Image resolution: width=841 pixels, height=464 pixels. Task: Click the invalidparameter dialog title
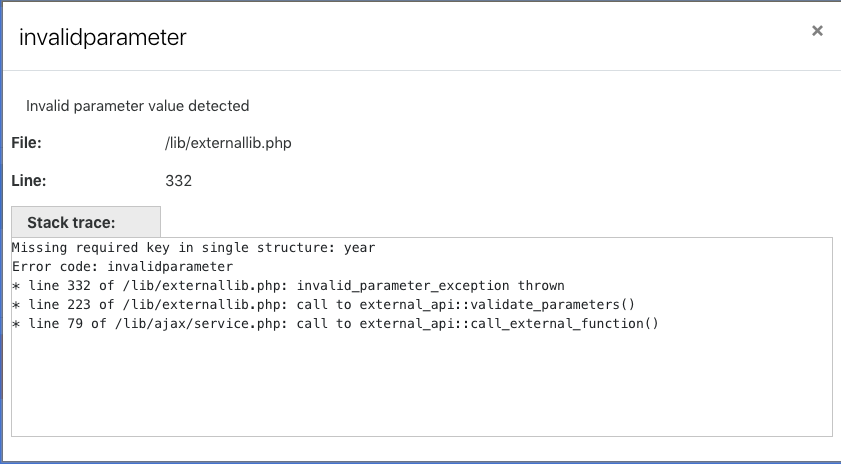pyautogui.click(x=102, y=37)
